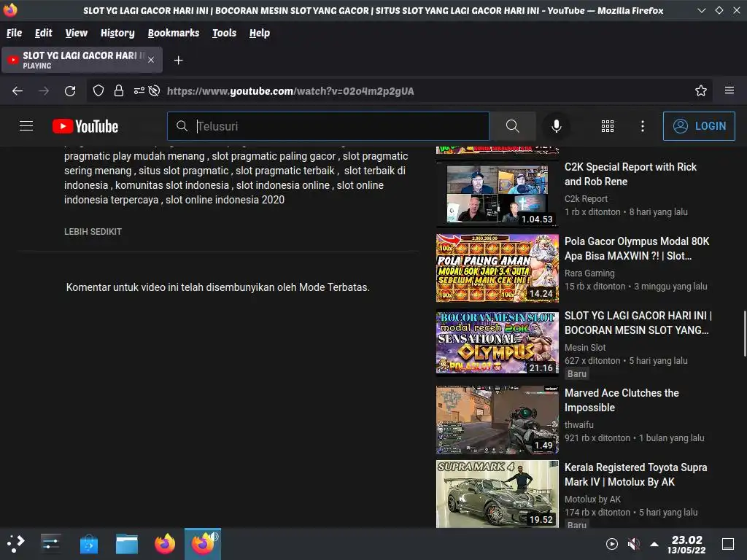The height and width of the screenshot is (560, 747).
Task: Click the LOGIN button
Action: click(x=699, y=126)
